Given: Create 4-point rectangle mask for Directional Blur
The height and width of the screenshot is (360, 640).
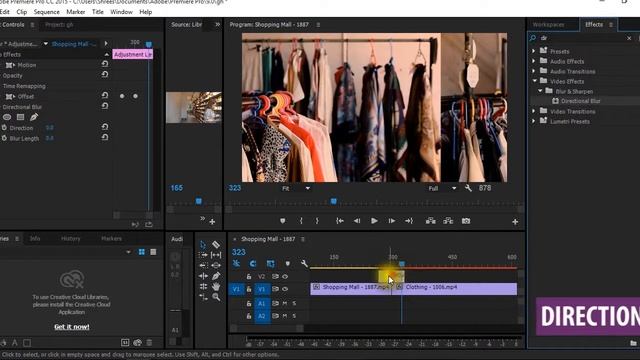Looking at the screenshot, I should pyautogui.click(x=20, y=117).
